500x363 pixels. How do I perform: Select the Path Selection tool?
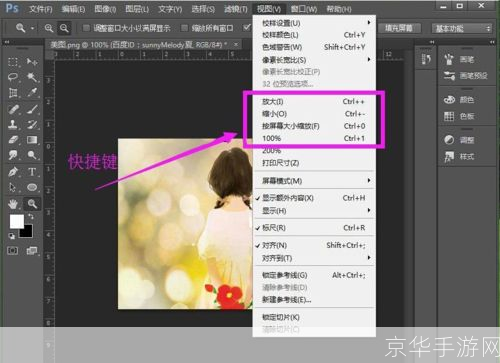(13, 187)
